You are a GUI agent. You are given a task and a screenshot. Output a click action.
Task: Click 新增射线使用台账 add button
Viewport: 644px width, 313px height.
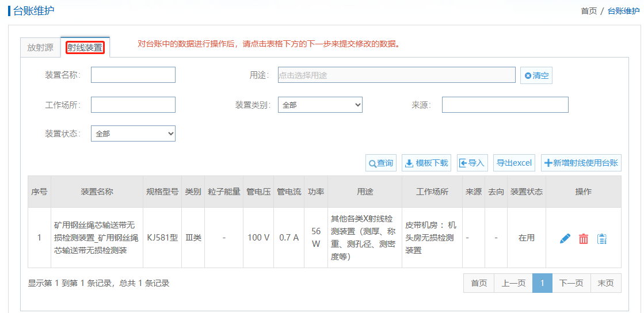[x=581, y=163]
